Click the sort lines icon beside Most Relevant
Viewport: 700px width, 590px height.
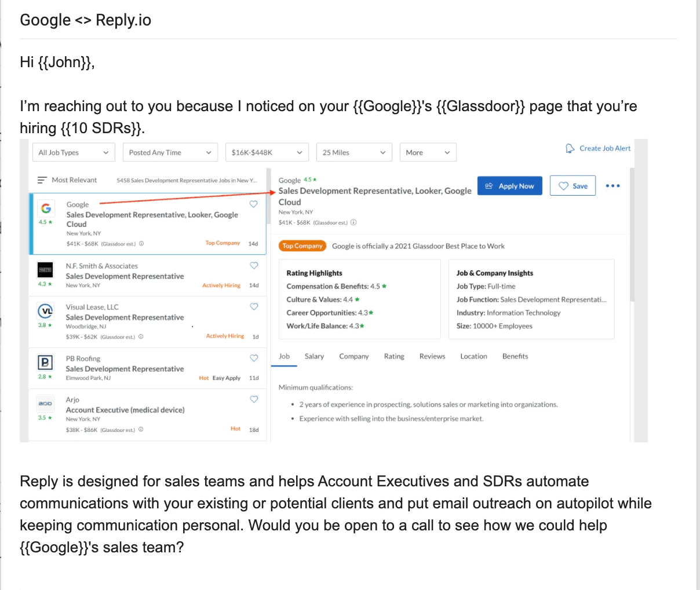(42, 180)
